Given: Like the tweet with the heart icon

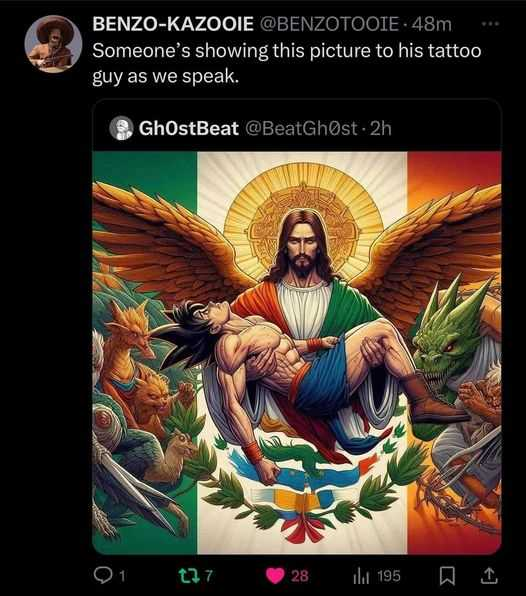Looking at the screenshot, I should (x=275, y=575).
